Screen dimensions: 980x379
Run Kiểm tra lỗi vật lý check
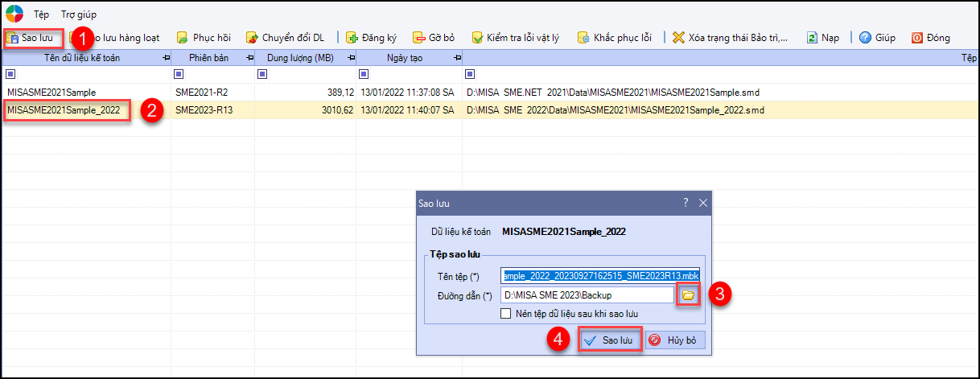[x=477, y=38]
